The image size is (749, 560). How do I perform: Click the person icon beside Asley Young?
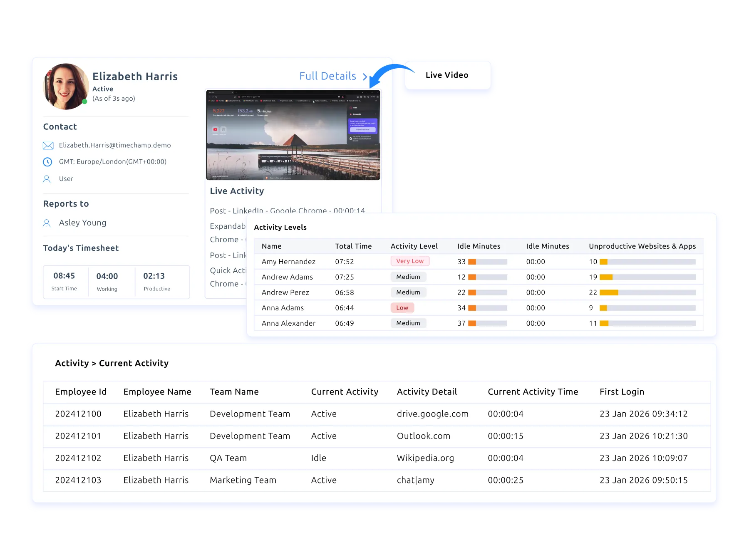click(47, 223)
